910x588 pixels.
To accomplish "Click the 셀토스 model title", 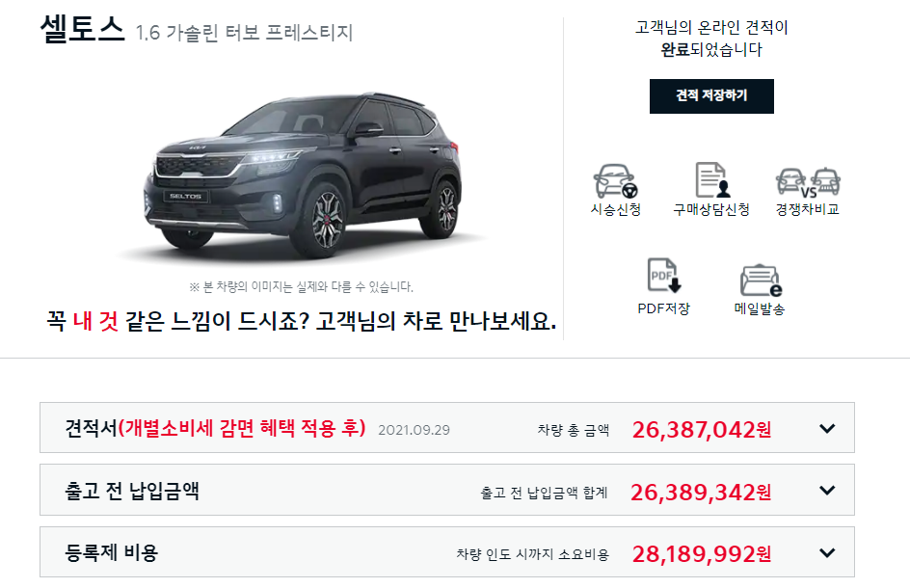I will (x=82, y=29).
